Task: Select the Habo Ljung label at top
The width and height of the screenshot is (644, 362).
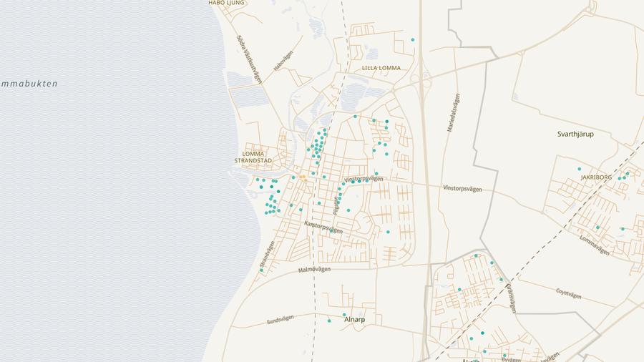Action: coord(226,3)
